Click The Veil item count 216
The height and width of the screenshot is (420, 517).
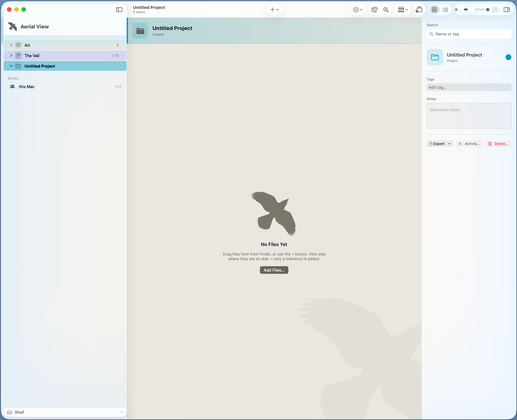coord(115,56)
